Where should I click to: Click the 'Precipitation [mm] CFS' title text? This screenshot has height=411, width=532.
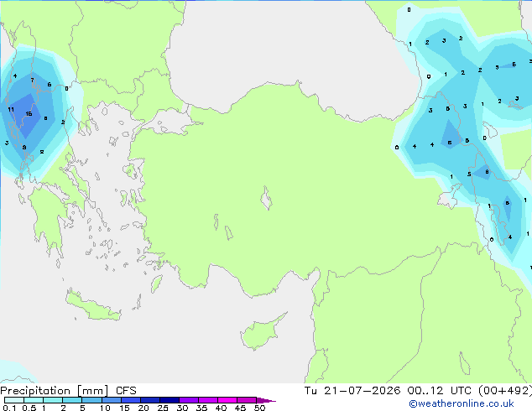click(68, 391)
